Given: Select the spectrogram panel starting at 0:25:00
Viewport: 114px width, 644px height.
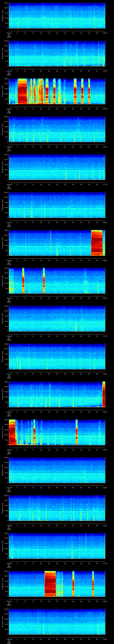Looking at the screenshot, I should (57, 129).
